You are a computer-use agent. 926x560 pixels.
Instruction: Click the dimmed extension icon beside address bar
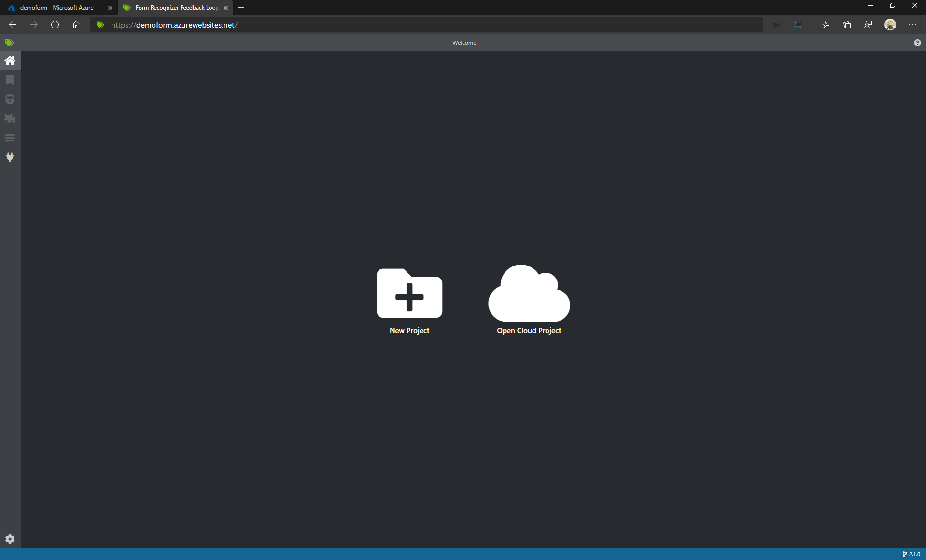click(x=777, y=25)
